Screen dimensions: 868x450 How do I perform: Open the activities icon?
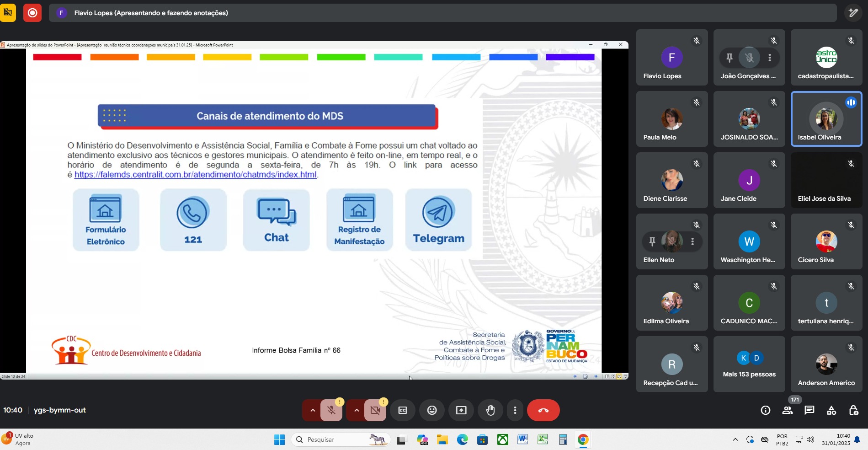831,410
